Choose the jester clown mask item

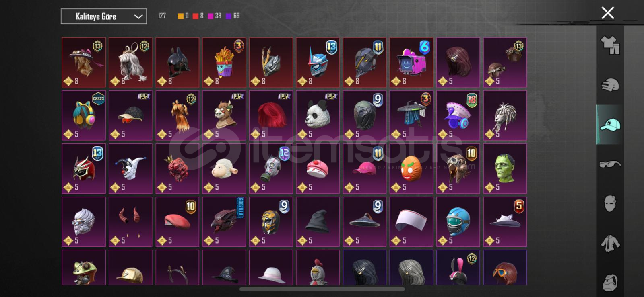coord(130,168)
